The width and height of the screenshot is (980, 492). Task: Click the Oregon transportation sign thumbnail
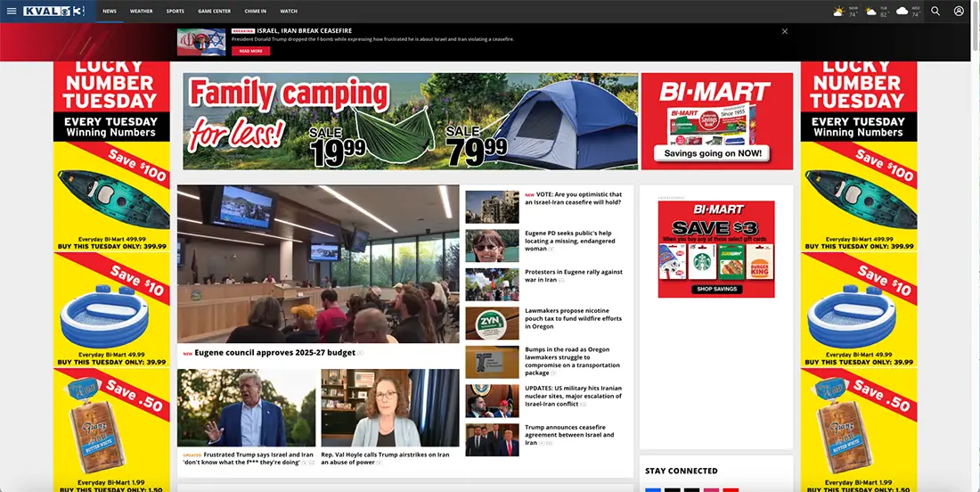492,362
